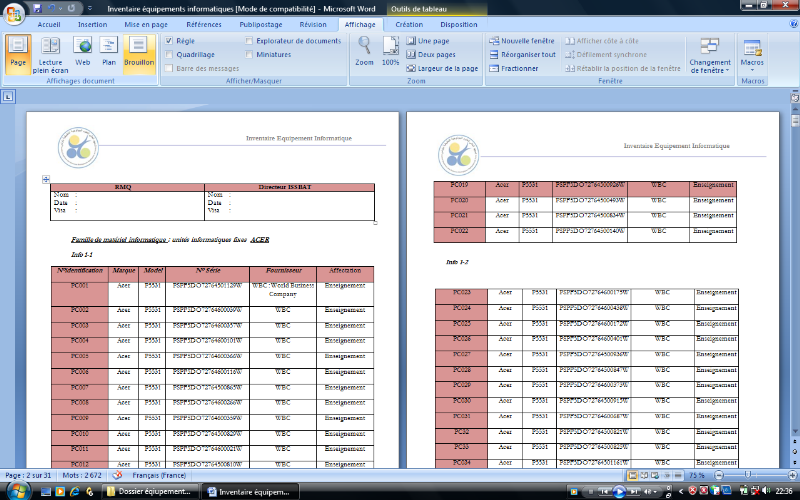
Task: Select Web layout button in status bar
Action: pos(655,476)
